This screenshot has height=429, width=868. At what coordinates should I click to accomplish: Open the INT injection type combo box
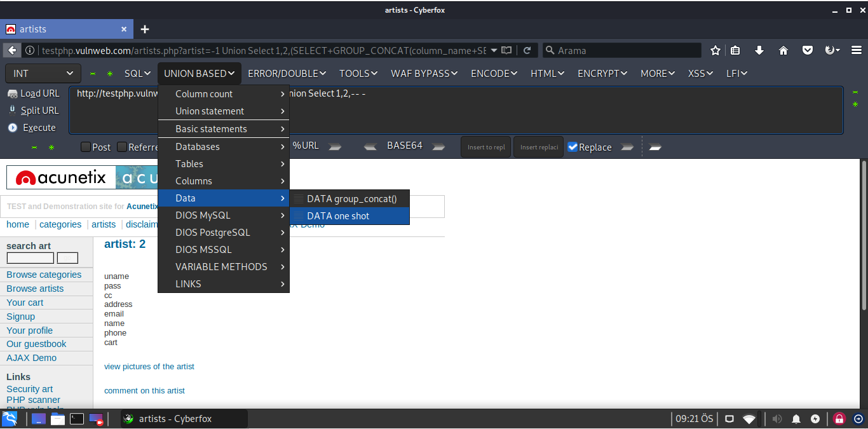[x=43, y=74]
